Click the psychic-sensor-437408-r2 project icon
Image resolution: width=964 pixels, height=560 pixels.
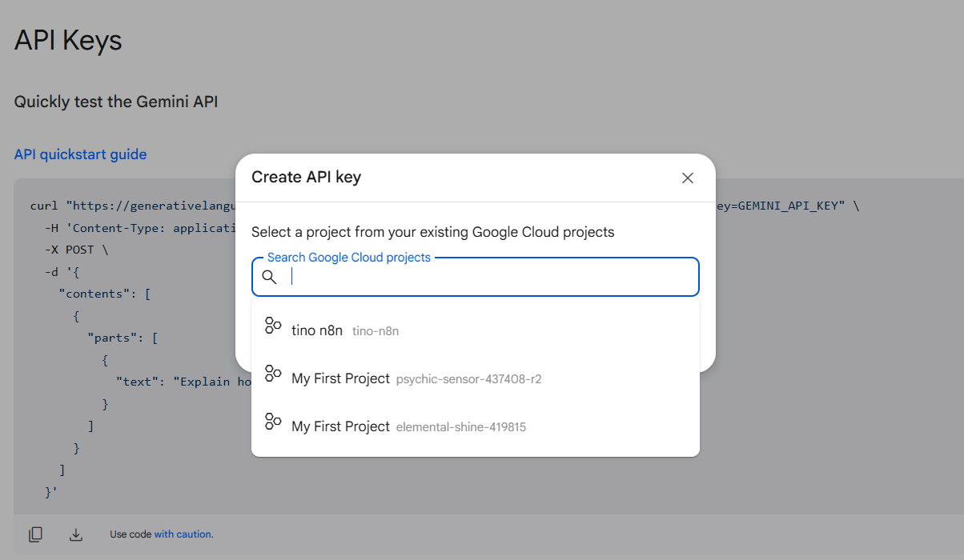point(273,374)
